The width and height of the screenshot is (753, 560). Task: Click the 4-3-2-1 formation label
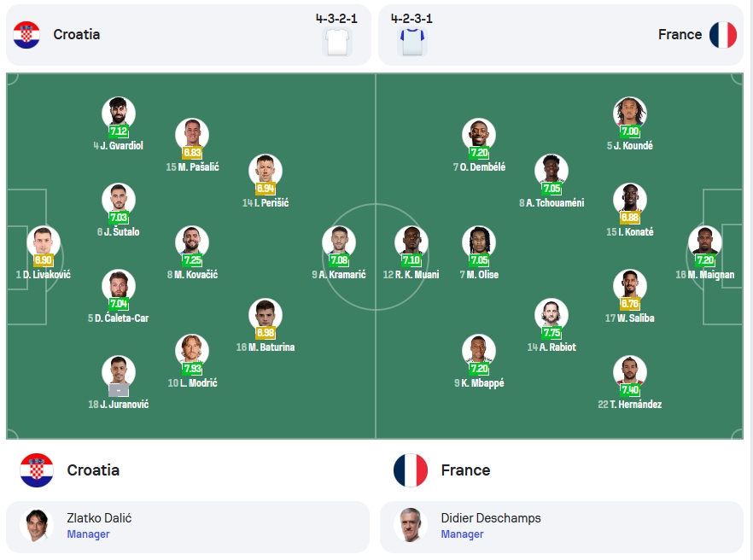[x=336, y=18]
